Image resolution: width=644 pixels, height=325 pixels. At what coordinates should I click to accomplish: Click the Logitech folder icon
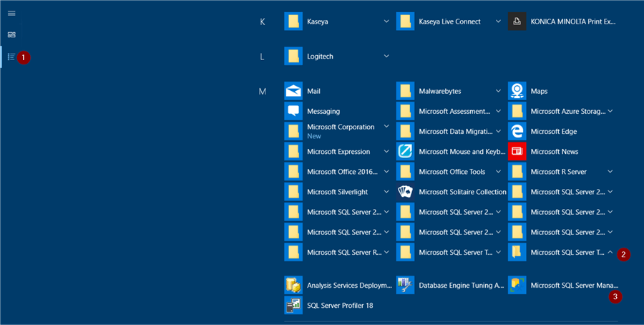(x=293, y=57)
